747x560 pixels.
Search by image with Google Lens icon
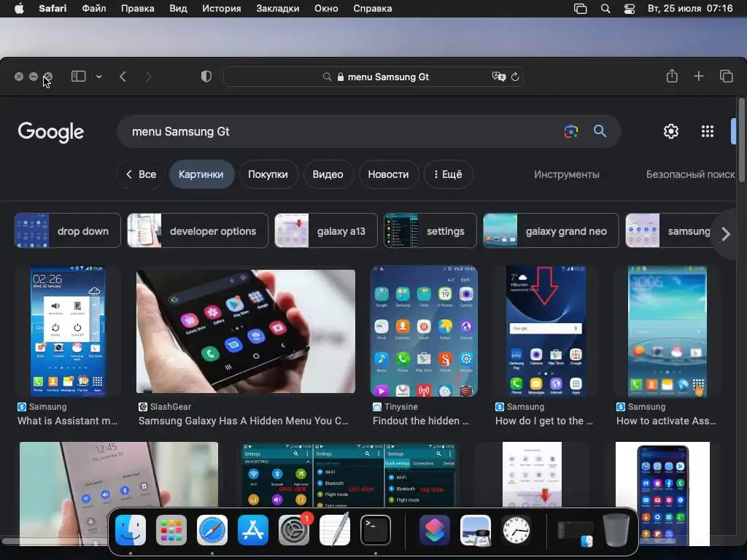pos(570,131)
